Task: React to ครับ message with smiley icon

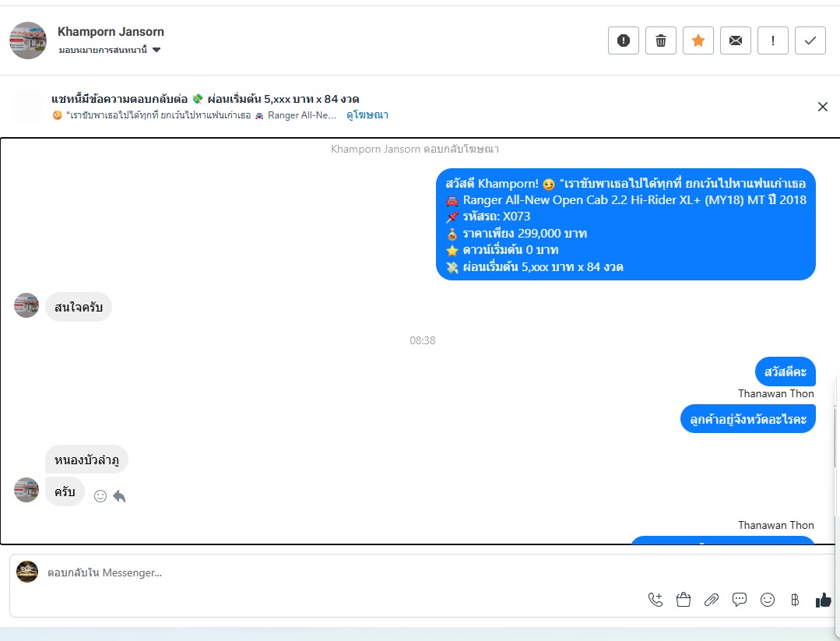Action: pos(100,496)
